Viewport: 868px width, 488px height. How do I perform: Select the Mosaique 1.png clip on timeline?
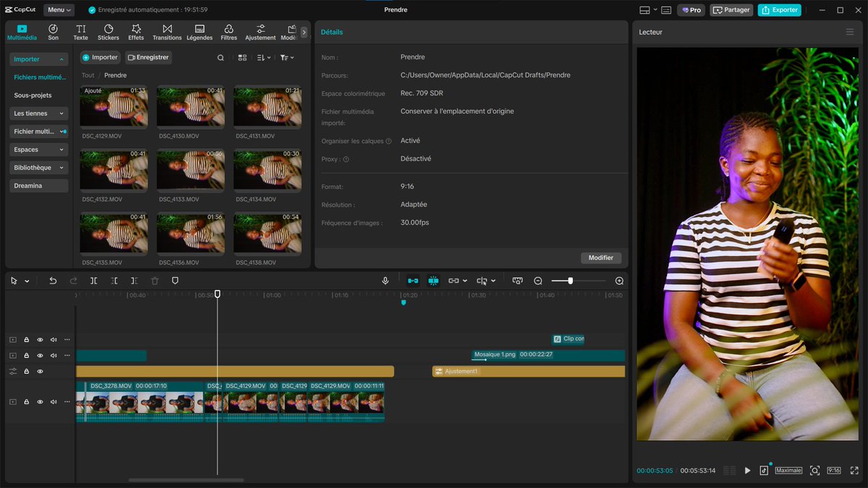548,356
